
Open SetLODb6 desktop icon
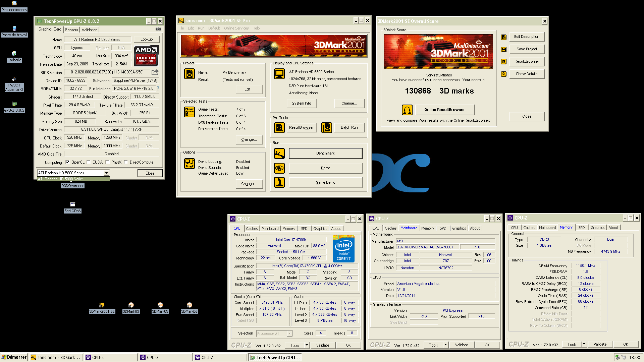72,207
